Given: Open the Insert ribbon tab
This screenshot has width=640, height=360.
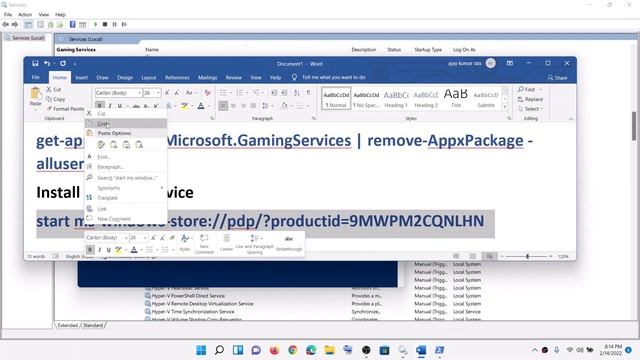Looking at the screenshot, I should [x=82, y=78].
